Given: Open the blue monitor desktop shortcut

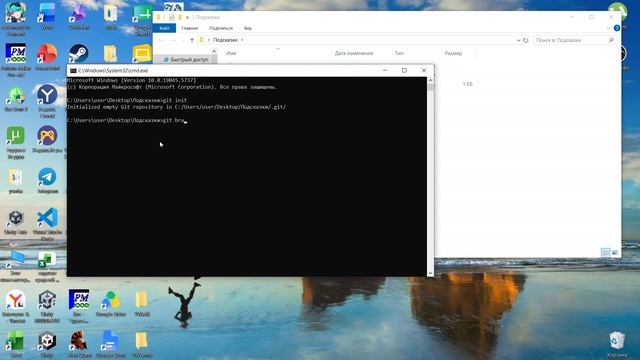Looking at the screenshot, I should (x=16, y=260).
